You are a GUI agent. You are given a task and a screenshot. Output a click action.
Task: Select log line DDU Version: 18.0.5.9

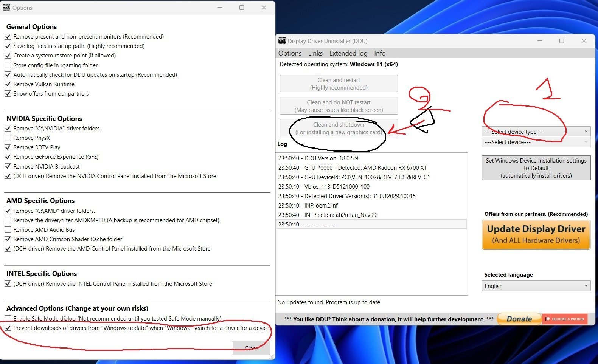coord(371,158)
